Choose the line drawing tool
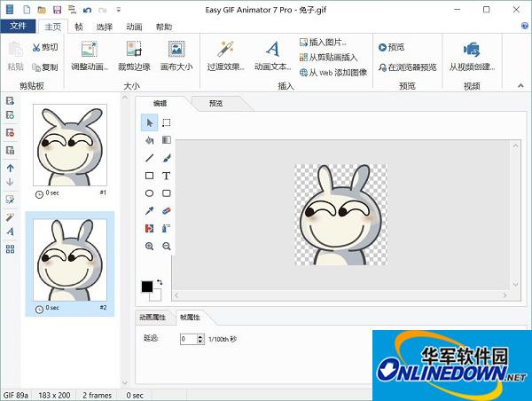Image resolution: width=532 pixels, height=401 pixels. tap(149, 158)
